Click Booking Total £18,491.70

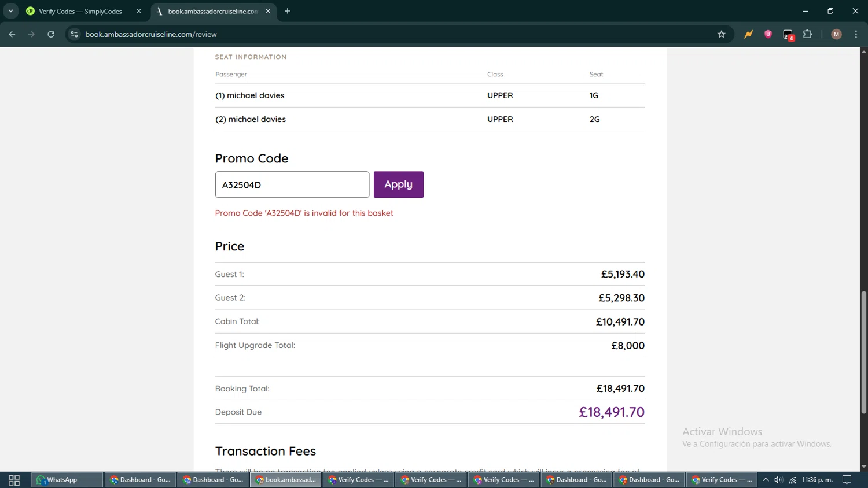[x=620, y=389]
